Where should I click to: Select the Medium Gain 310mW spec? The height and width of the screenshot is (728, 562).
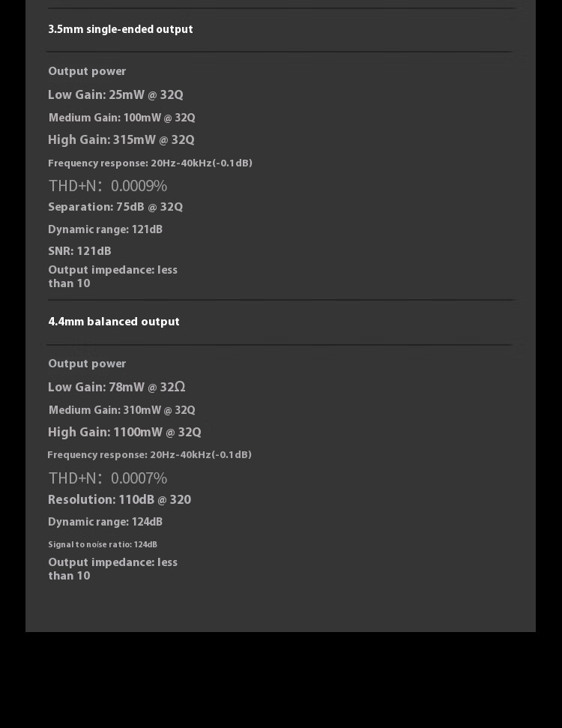point(121,410)
